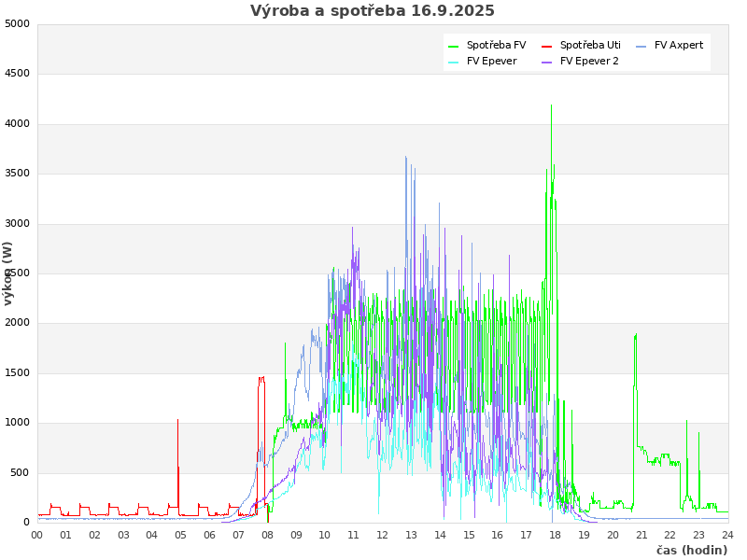The height and width of the screenshot is (560, 747).
Task: Toggle the Spotřeba FV legend label
Action: pyautogui.click(x=496, y=46)
